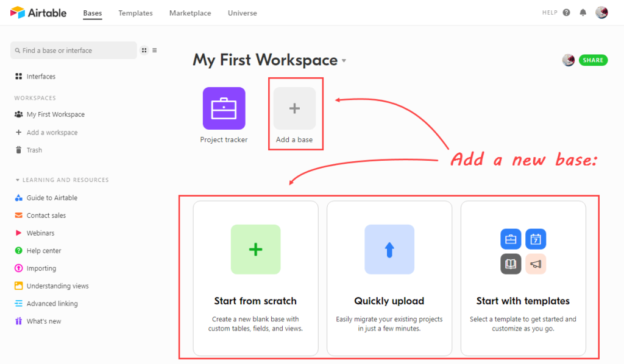Click the Webinars play icon
This screenshot has height=364, width=624.
pos(18,233)
